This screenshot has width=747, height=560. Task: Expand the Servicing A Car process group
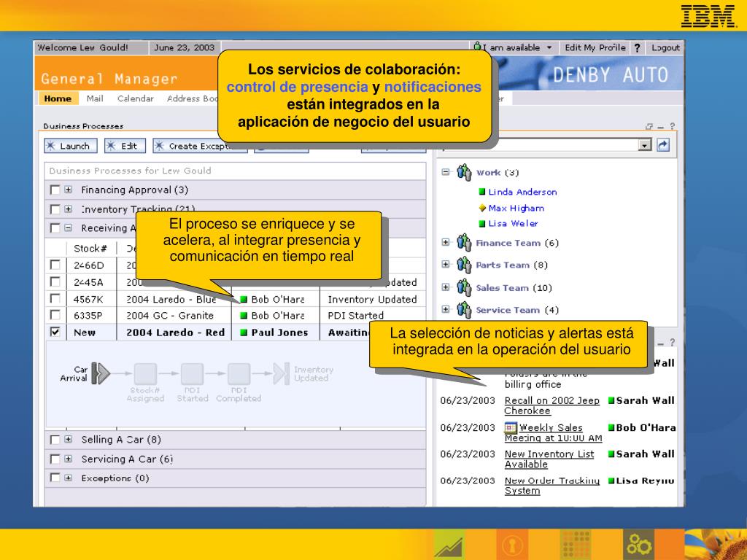click(69, 459)
